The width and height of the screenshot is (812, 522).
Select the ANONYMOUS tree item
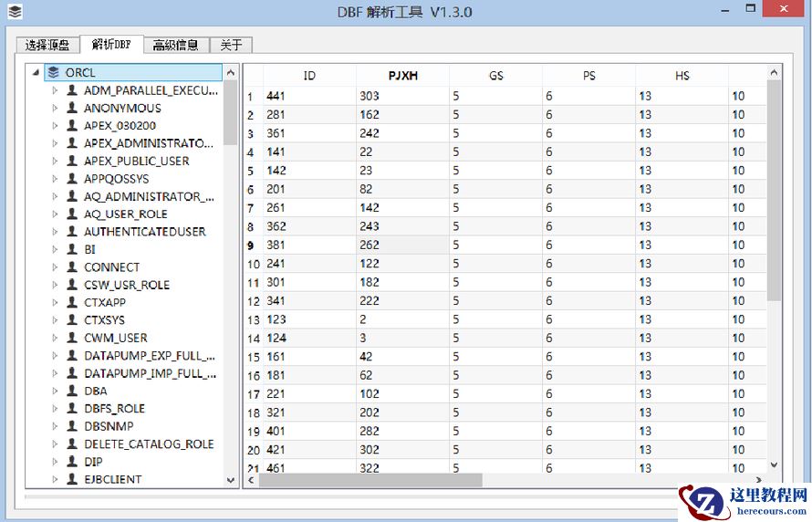click(x=123, y=109)
